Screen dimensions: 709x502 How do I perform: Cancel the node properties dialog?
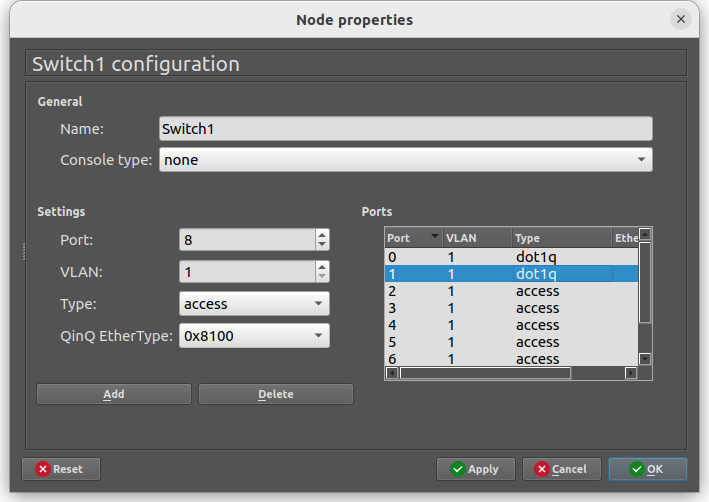click(x=562, y=469)
